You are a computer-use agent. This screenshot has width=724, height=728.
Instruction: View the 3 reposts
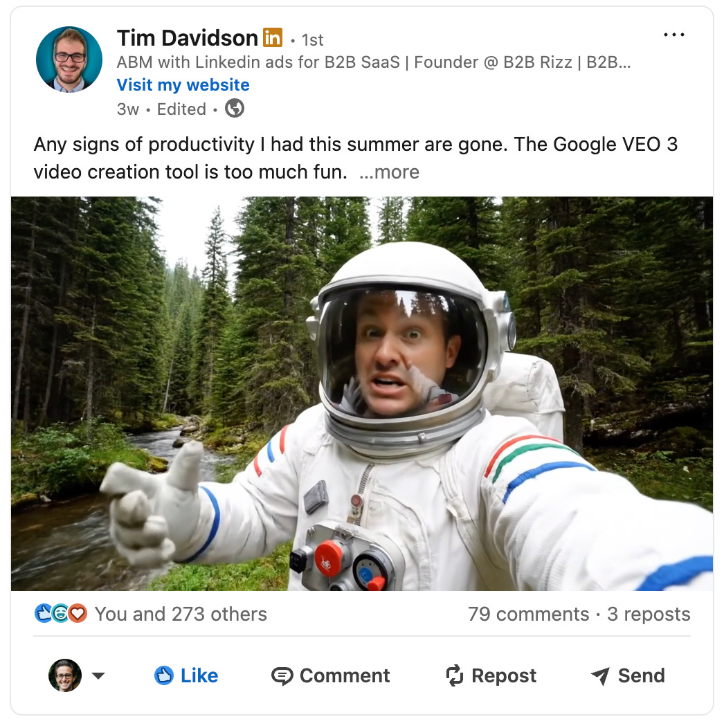pyautogui.click(x=649, y=614)
